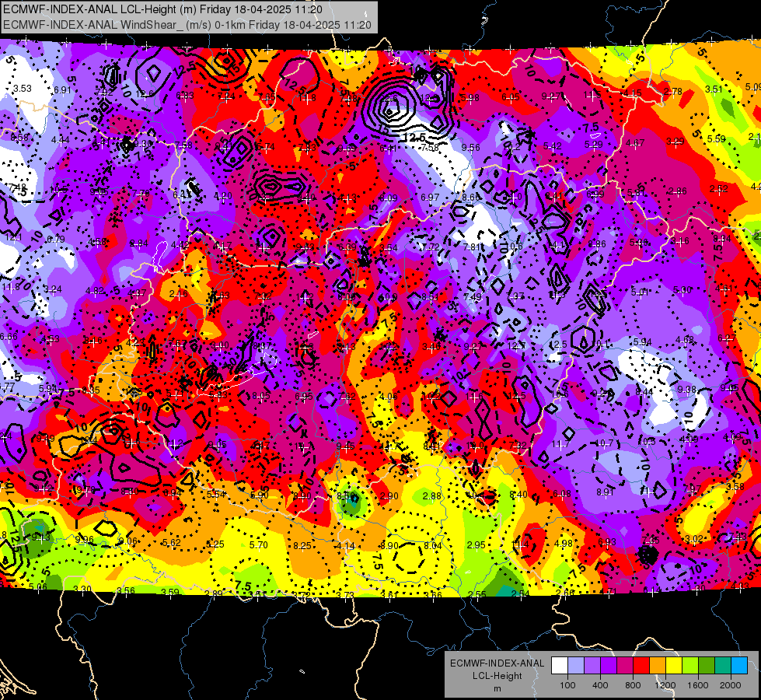Screen dimensions: 761x700
Task: Click the wind shear value 6.05
Action: 511,97
